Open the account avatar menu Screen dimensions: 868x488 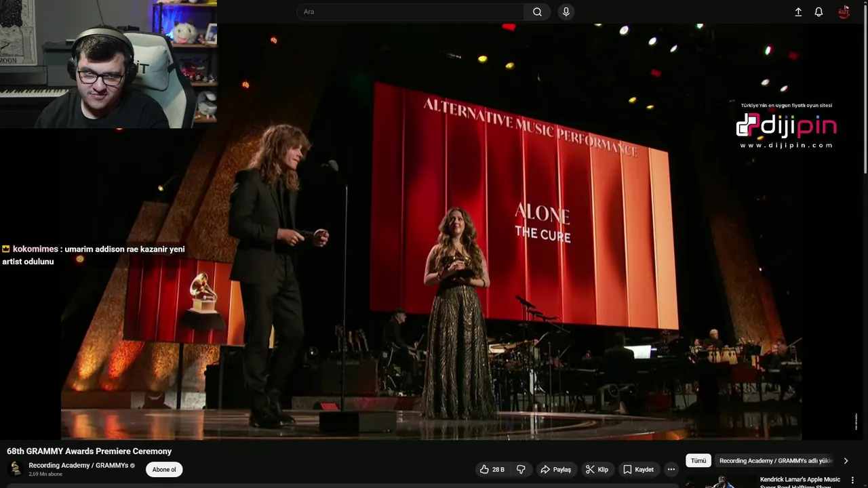coord(844,12)
